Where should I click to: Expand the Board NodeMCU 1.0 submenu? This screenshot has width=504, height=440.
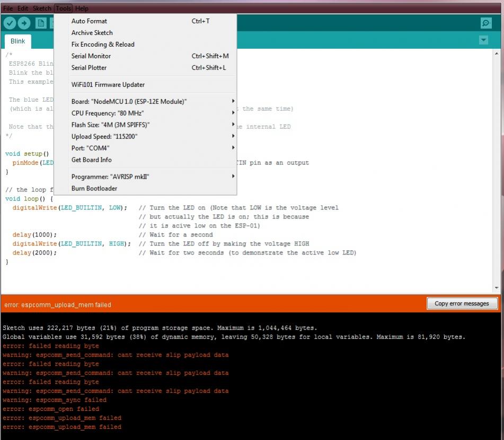[x=129, y=101]
